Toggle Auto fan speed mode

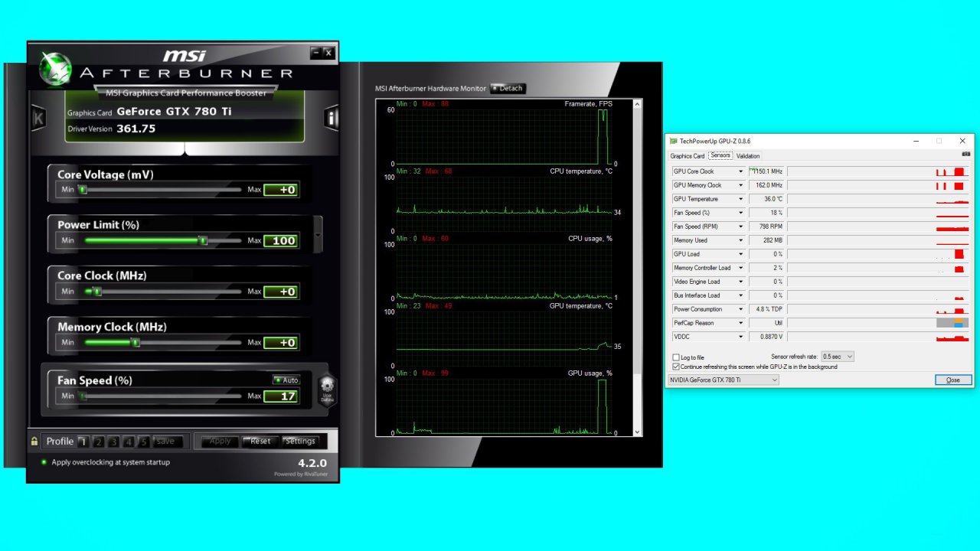[x=286, y=380]
